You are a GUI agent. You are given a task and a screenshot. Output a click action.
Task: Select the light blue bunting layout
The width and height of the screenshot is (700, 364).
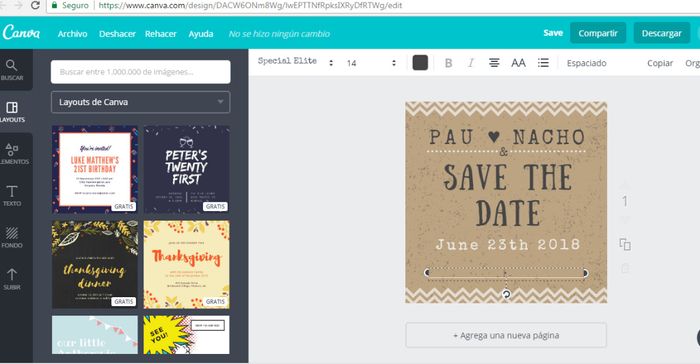pyautogui.click(x=95, y=335)
